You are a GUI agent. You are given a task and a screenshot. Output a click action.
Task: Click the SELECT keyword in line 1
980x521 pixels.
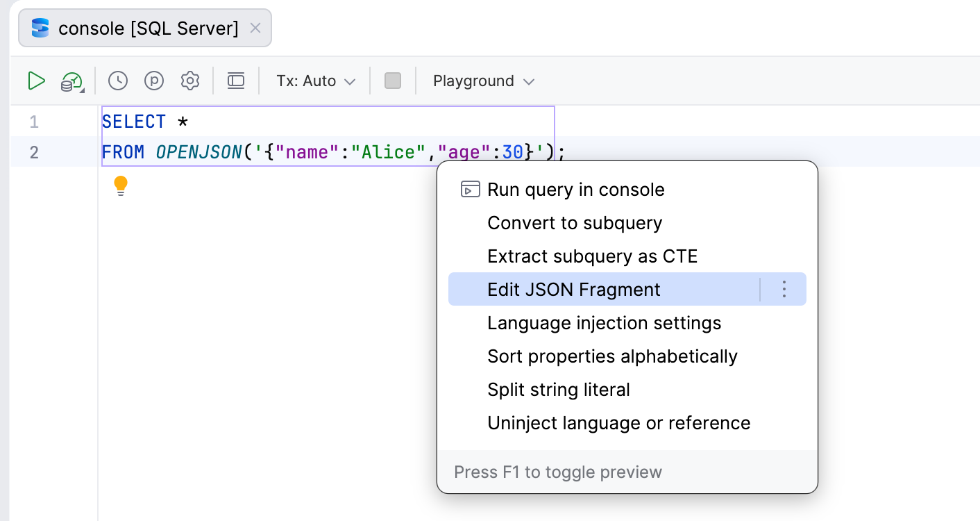pos(134,122)
